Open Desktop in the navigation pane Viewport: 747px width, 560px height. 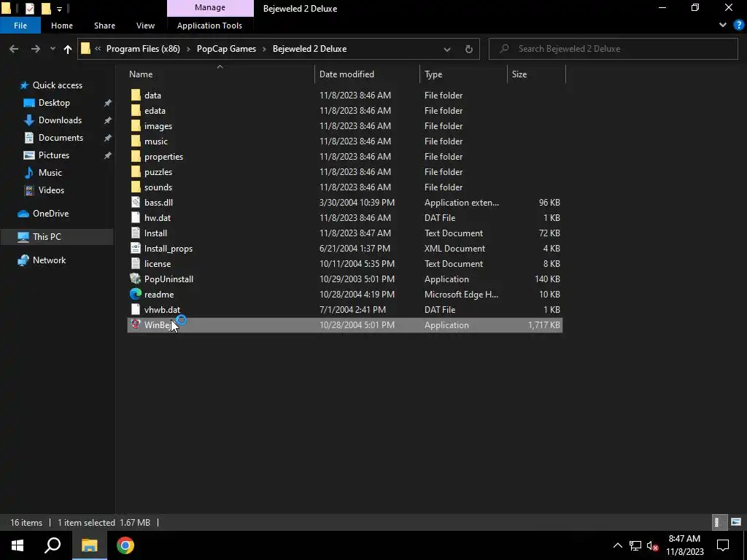tap(54, 103)
